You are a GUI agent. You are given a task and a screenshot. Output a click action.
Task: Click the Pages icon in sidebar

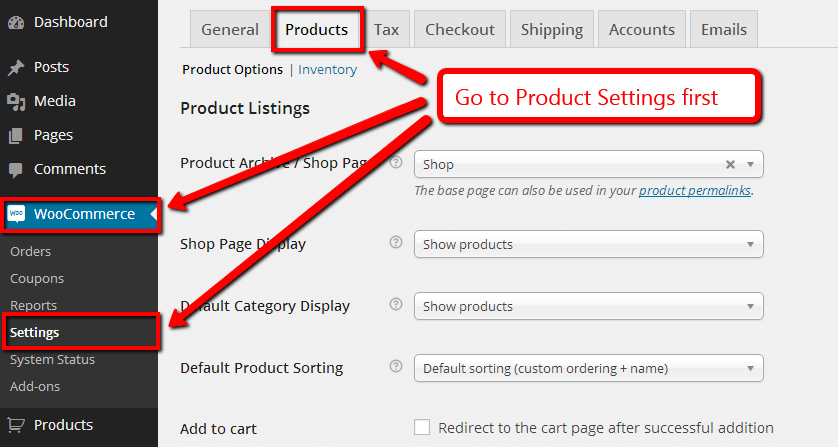[x=16, y=136]
